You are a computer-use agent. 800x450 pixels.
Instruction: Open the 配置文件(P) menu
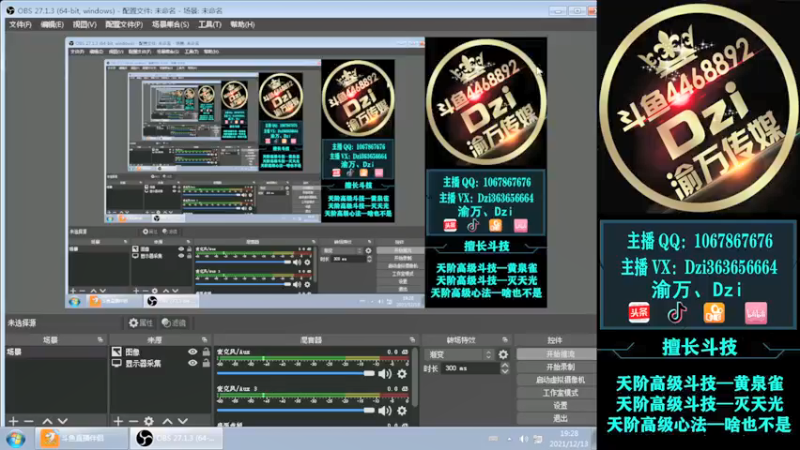[x=124, y=24]
